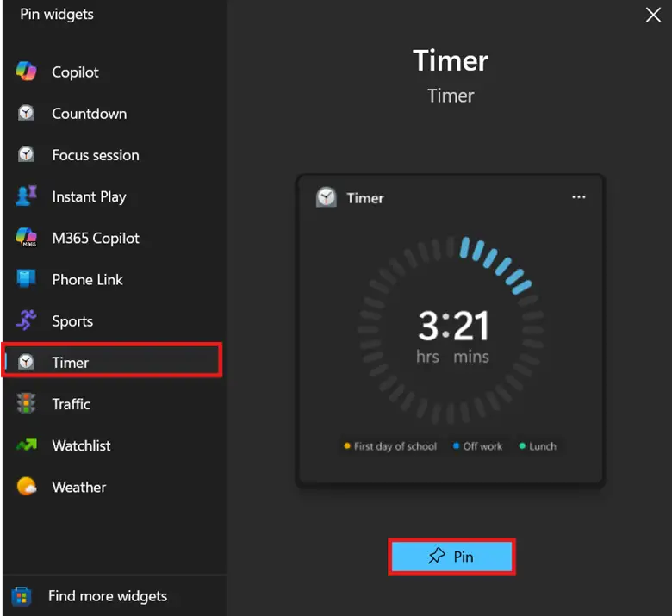The image size is (672, 616).
Task: Click the First day of school preset
Action: (390, 446)
